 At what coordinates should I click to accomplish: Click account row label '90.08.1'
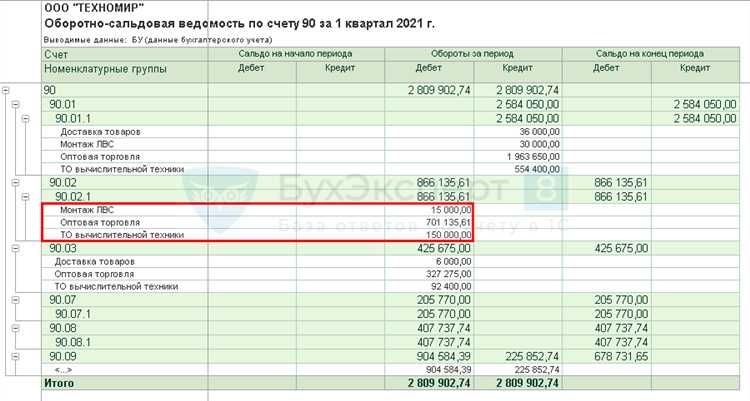coord(73,342)
